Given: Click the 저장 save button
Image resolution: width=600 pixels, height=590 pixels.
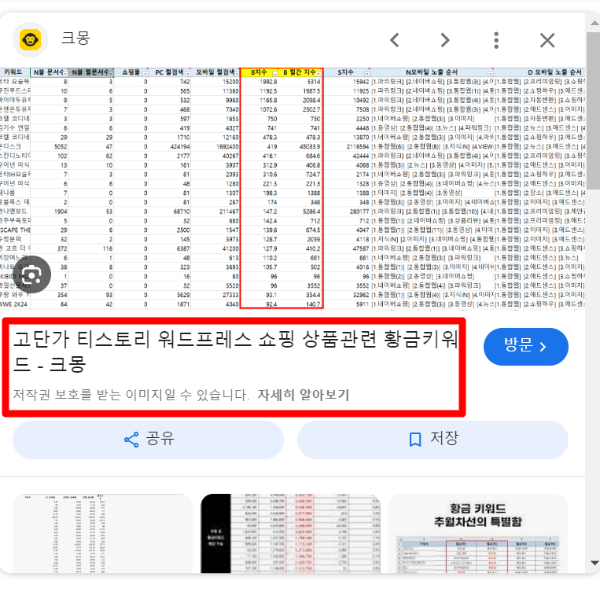Looking at the screenshot, I should [x=433, y=440].
